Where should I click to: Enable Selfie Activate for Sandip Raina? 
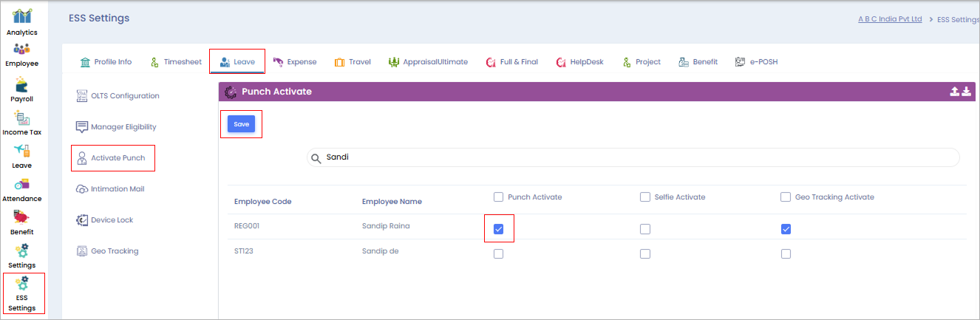pos(645,229)
